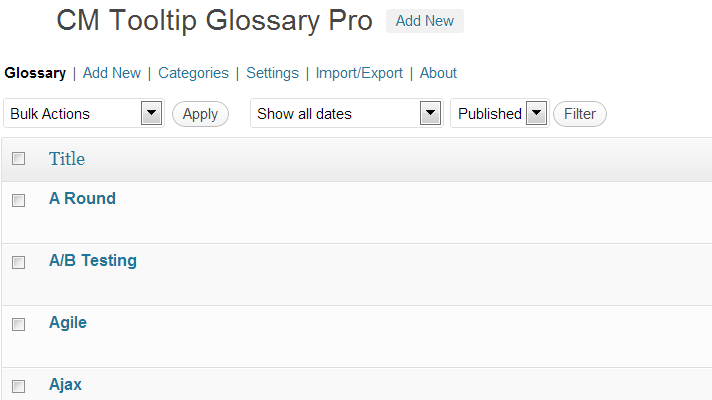Check the select-all checkbox beside Title

click(18, 159)
